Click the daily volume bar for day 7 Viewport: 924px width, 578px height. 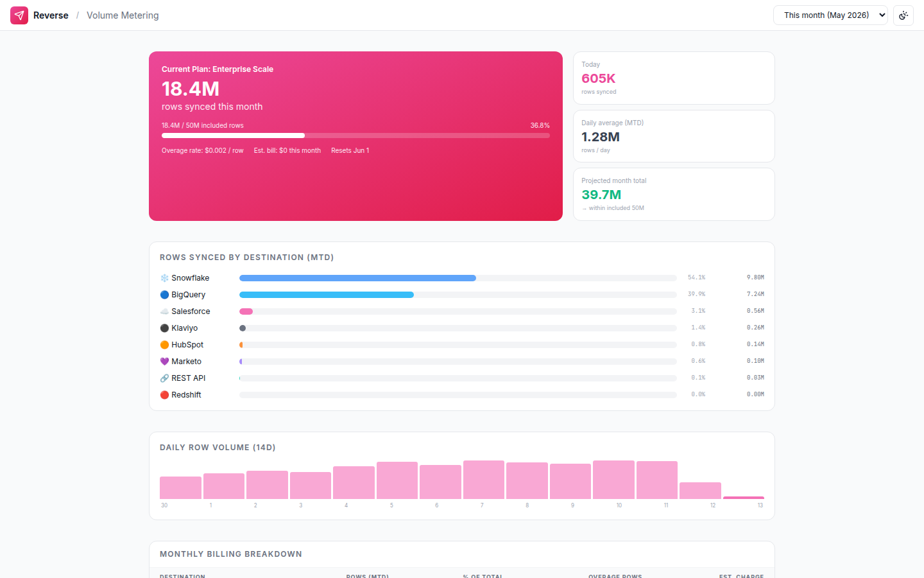tap(484, 480)
